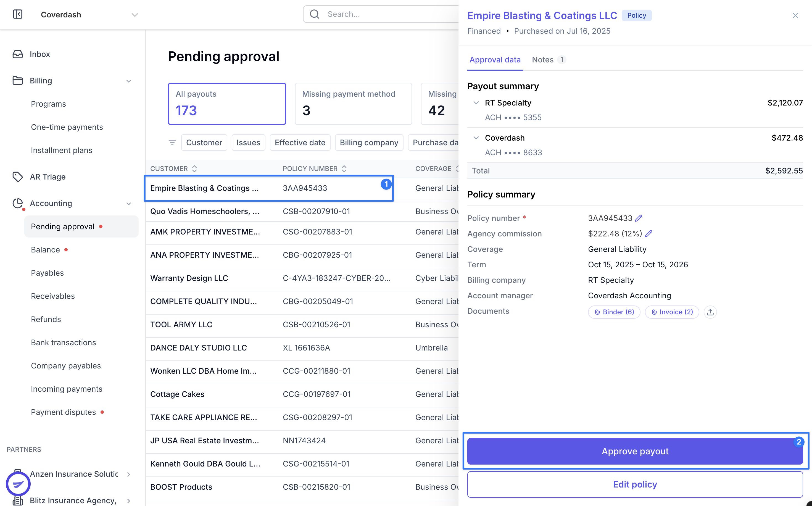The width and height of the screenshot is (812, 506).
Task: Open Payment disputes page
Action: [x=64, y=412]
